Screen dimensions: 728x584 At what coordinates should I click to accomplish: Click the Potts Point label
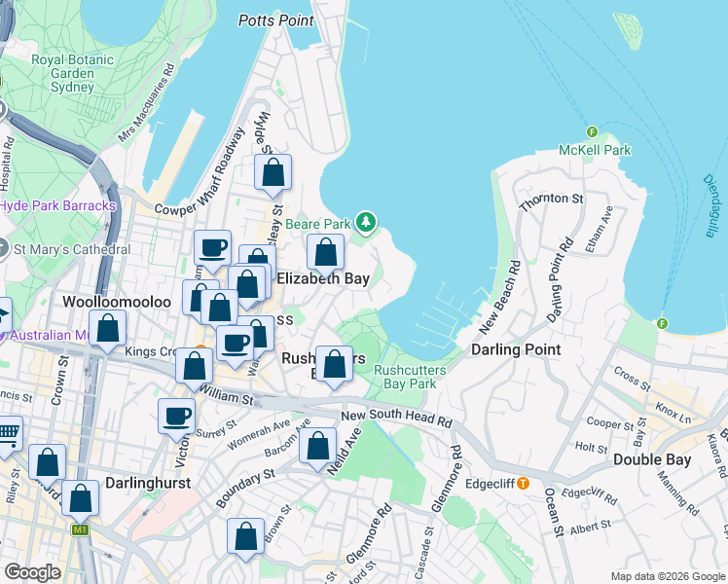(276, 20)
